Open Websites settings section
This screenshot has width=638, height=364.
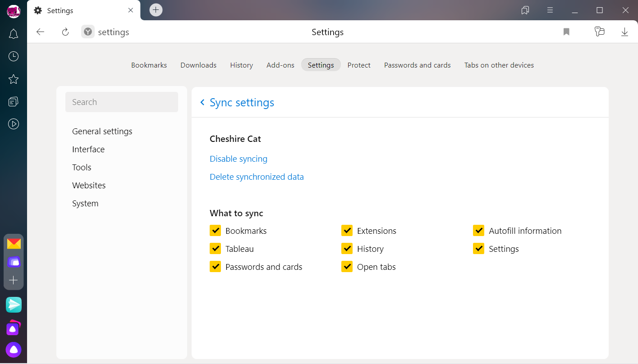tap(89, 185)
